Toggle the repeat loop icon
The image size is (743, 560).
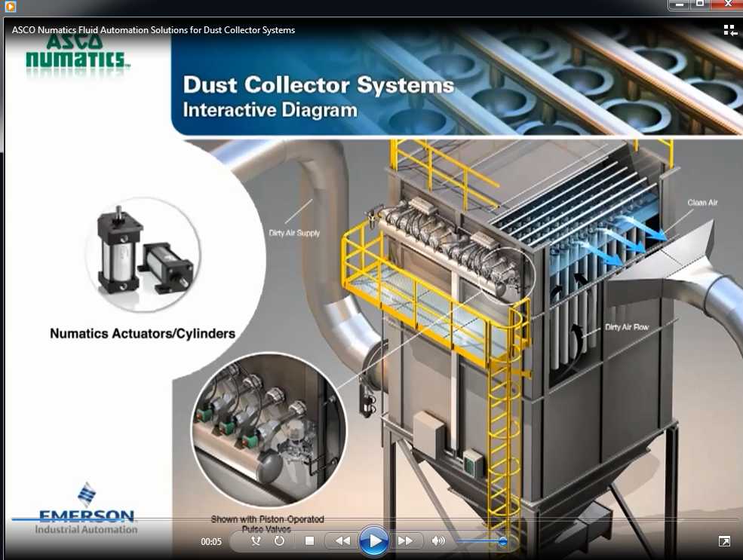[x=280, y=540]
